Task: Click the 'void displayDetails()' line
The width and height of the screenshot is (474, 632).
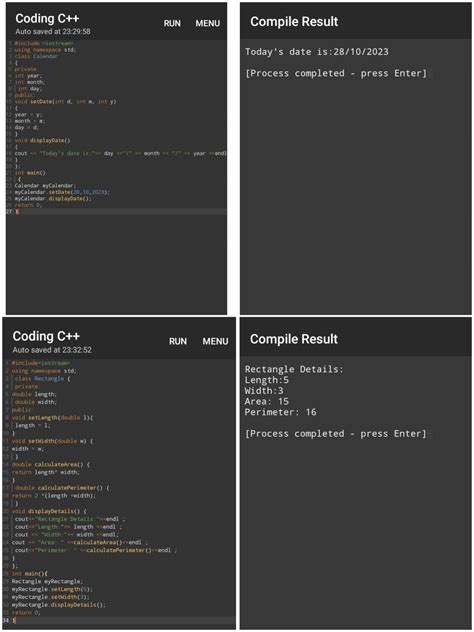Action: [49, 511]
